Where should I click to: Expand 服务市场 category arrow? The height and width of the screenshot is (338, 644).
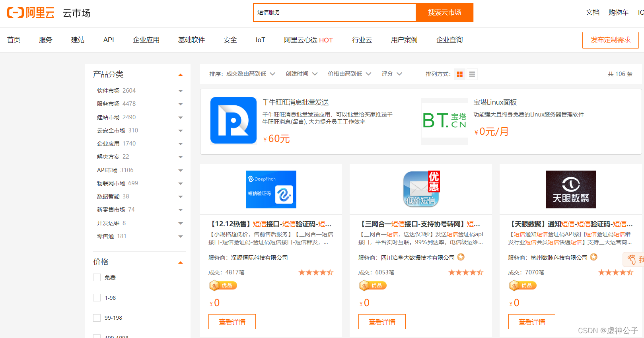click(x=181, y=104)
